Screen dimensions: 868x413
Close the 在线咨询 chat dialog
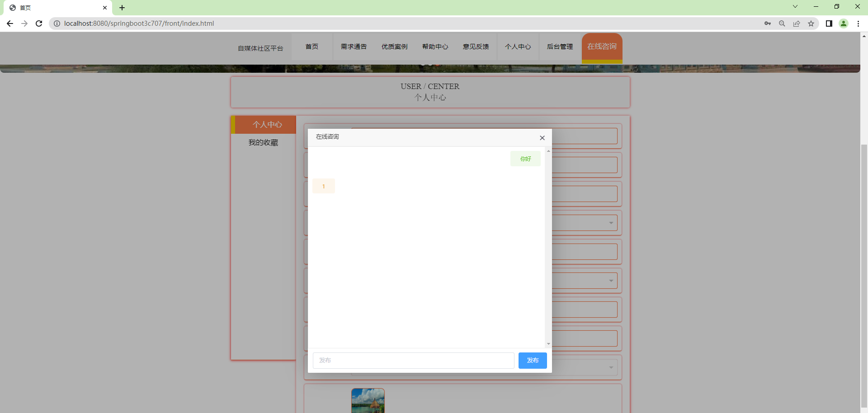tap(542, 138)
